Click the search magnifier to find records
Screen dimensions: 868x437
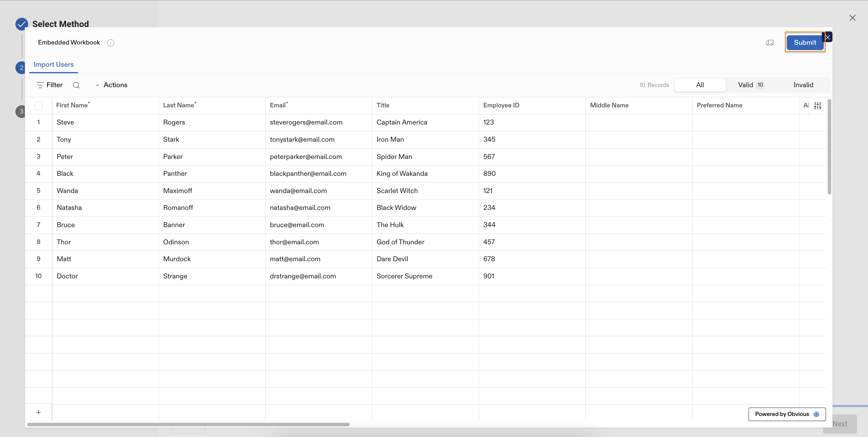click(x=76, y=85)
